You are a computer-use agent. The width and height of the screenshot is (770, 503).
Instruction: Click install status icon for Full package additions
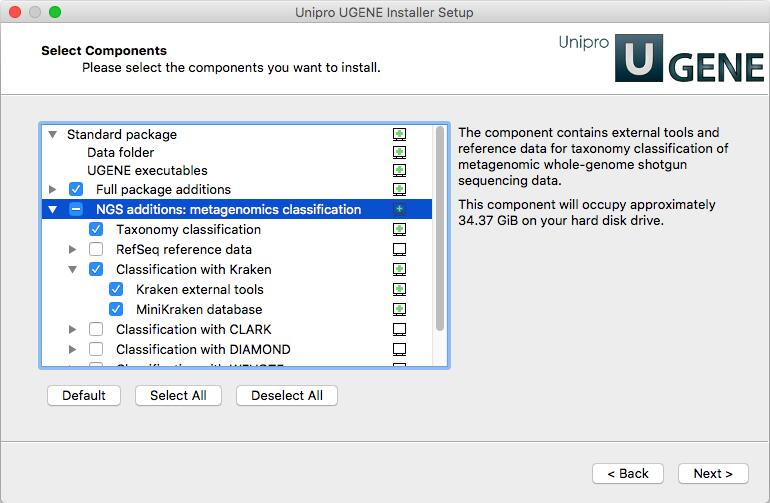(399, 189)
